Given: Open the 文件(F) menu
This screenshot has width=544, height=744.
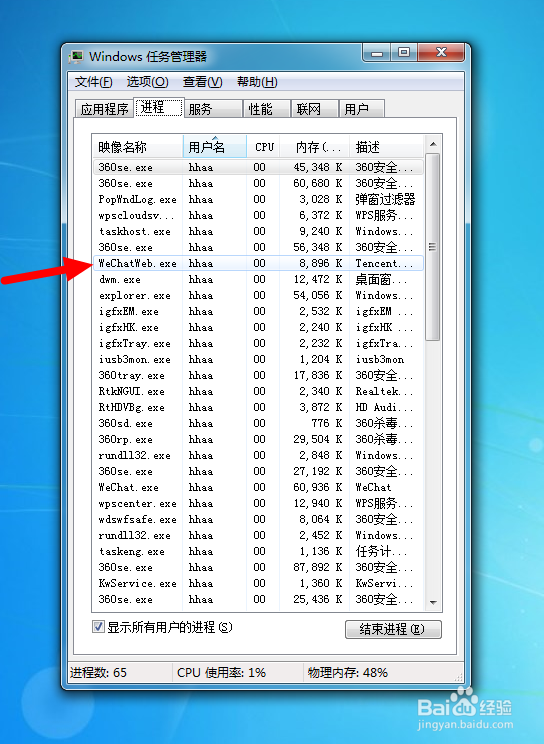Looking at the screenshot, I should [94, 82].
